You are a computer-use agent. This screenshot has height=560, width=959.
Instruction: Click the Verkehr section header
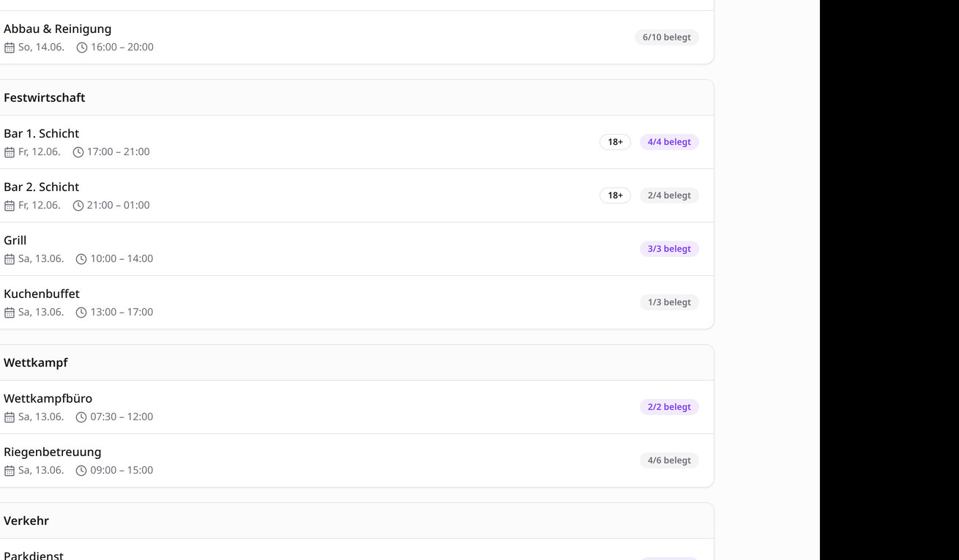(26, 520)
